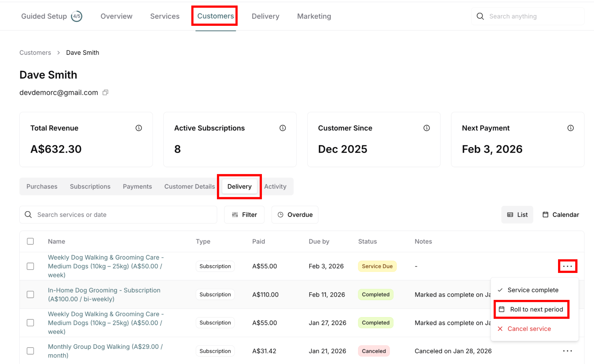Switch to Calendar view
The width and height of the screenshot is (594, 364).
(x=561, y=215)
